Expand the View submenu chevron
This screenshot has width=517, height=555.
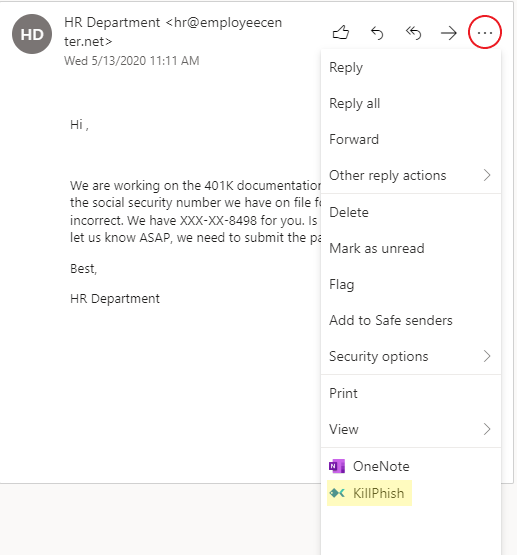(487, 429)
